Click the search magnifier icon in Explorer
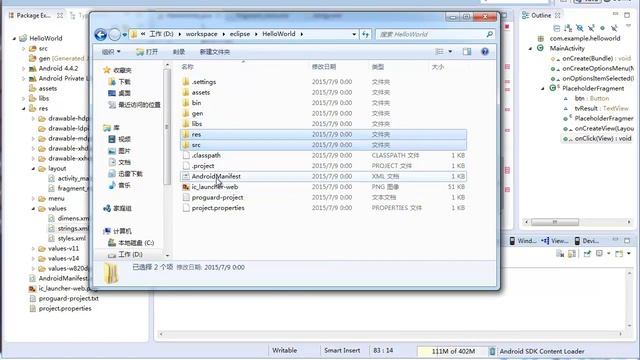Image resolution: width=640 pixels, height=360 pixels. pyautogui.click(x=489, y=34)
